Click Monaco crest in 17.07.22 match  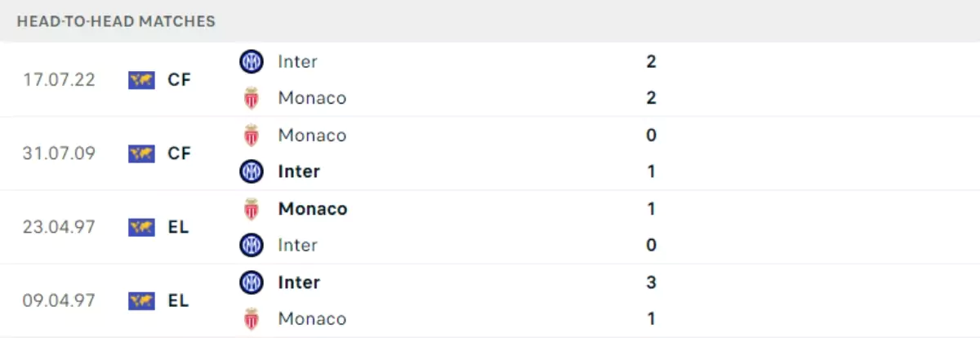(252, 98)
